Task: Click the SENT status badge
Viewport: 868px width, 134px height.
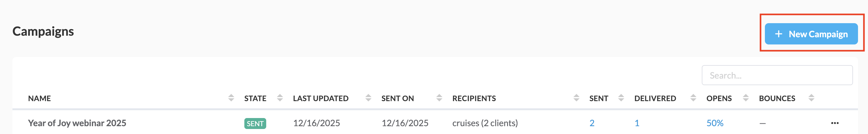Action: click(x=255, y=124)
